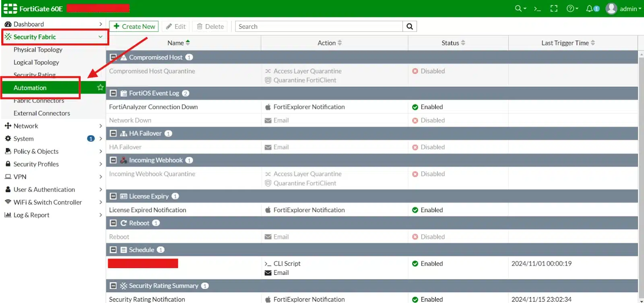The height and width of the screenshot is (303, 644).
Task: Open the CLI console icon
Action: (x=537, y=9)
